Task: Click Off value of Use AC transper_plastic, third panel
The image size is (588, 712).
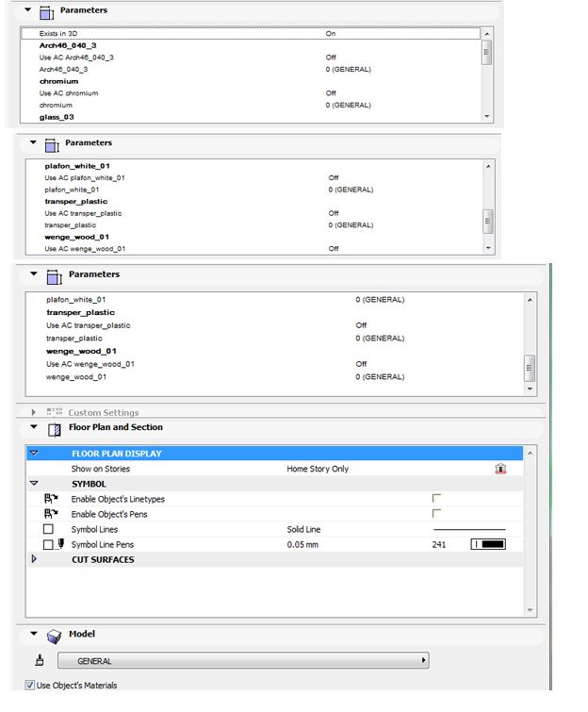Action: [x=361, y=325]
